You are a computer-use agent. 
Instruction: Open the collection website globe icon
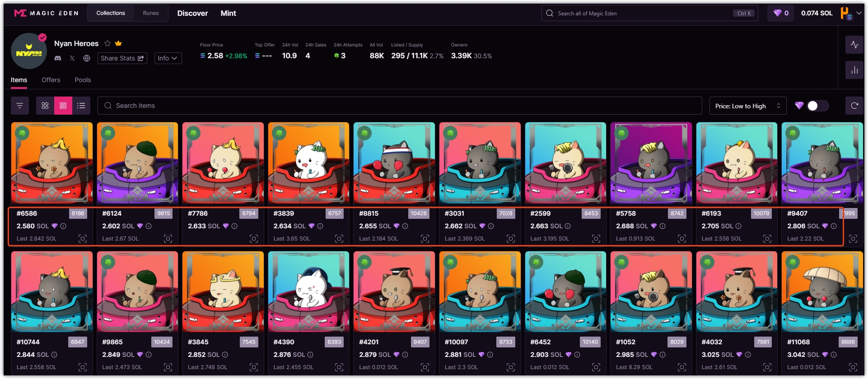[87, 58]
